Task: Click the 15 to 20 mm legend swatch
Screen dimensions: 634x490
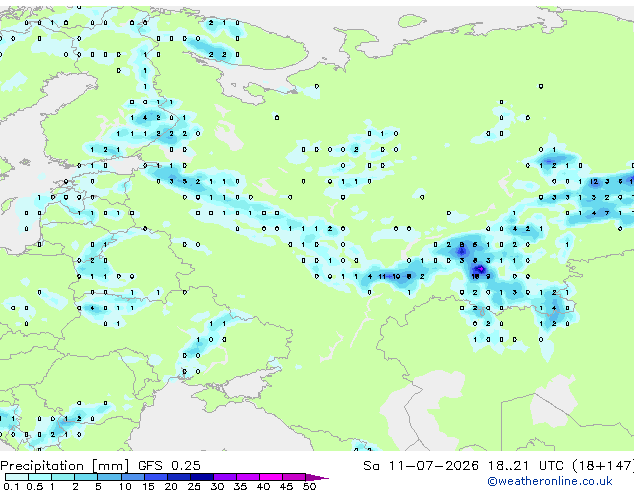Action: [x=155, y=477]
